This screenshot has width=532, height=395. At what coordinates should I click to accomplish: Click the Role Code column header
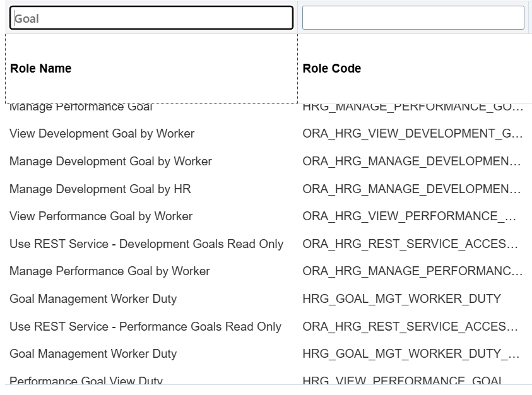(x=331, y=68)
